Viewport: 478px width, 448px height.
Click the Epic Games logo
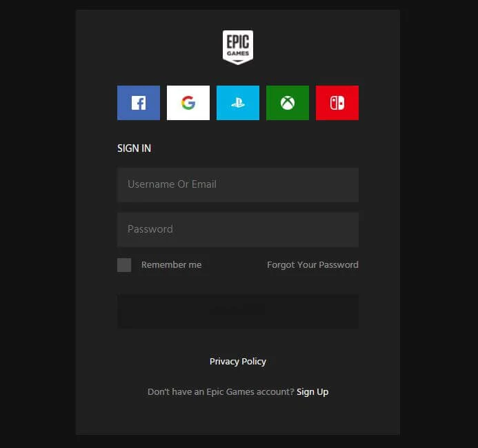coord(238,48)
